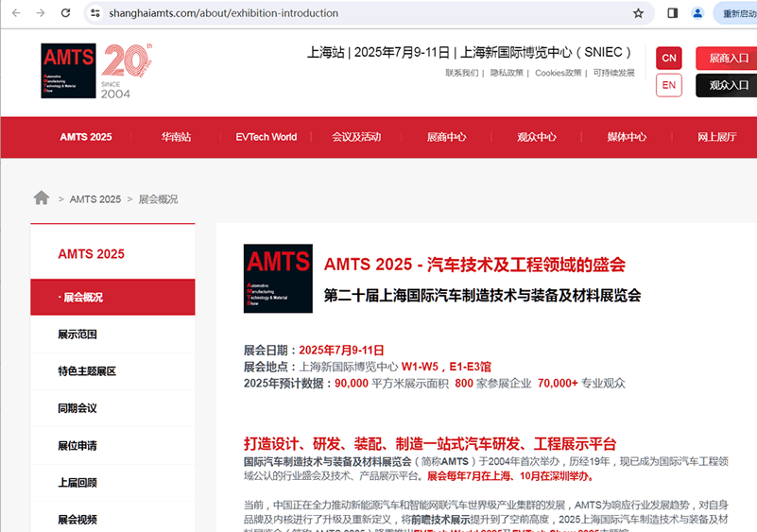Click the 重新启动 update button
Screen dimensions: 757x532
click(x=736, y=13)
